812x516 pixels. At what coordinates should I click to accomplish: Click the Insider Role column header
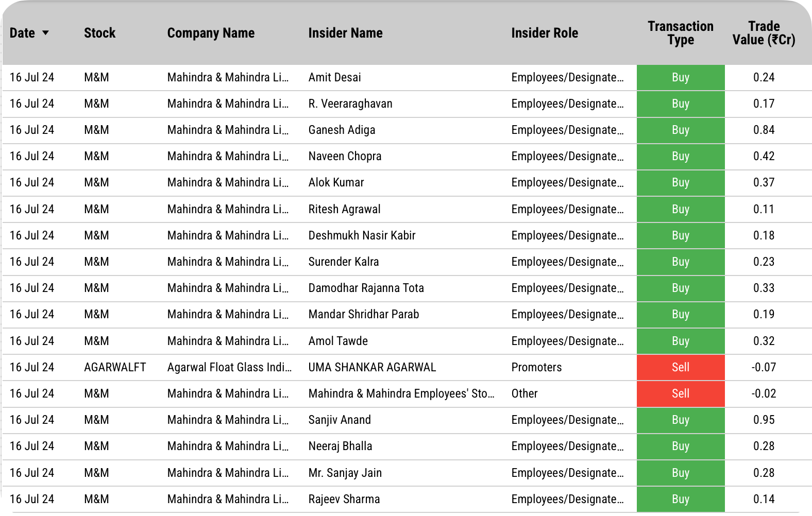(545, 33)
